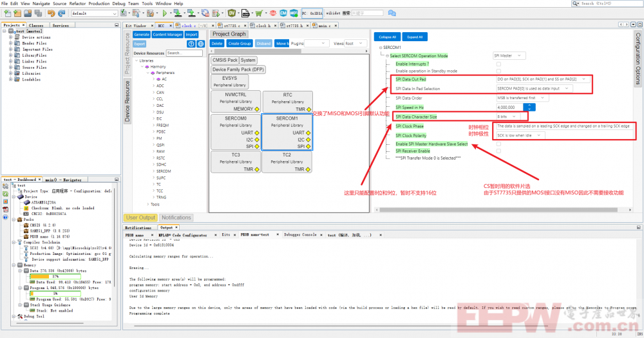This screenshot has width=644, height=338.
Task: Open the Production menu
Action: tap(99, 3)
